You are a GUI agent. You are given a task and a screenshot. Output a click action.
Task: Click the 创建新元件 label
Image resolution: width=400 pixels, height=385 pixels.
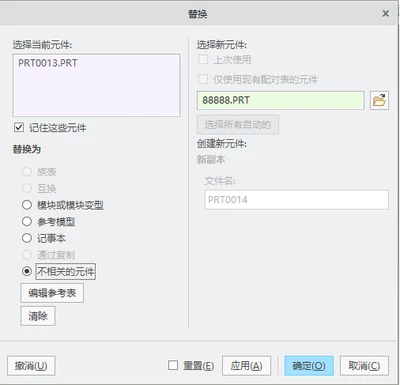pyautogui.click(x=222, y=144)
